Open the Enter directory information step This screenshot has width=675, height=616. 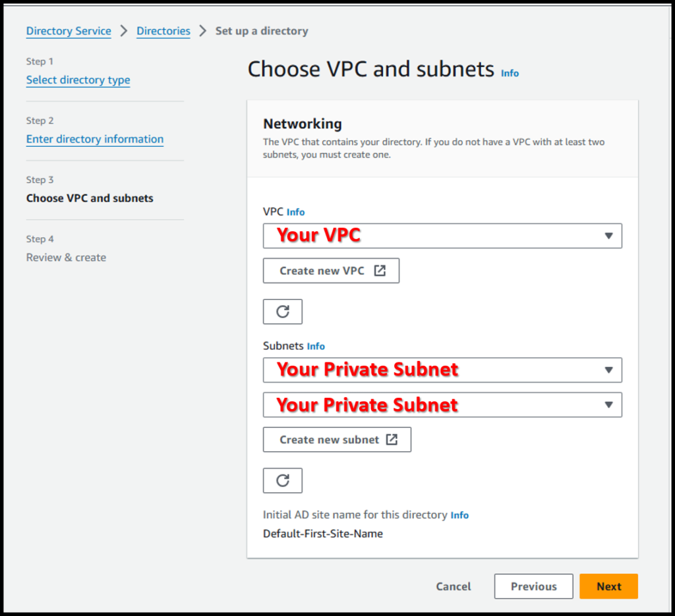click(94, 139)
